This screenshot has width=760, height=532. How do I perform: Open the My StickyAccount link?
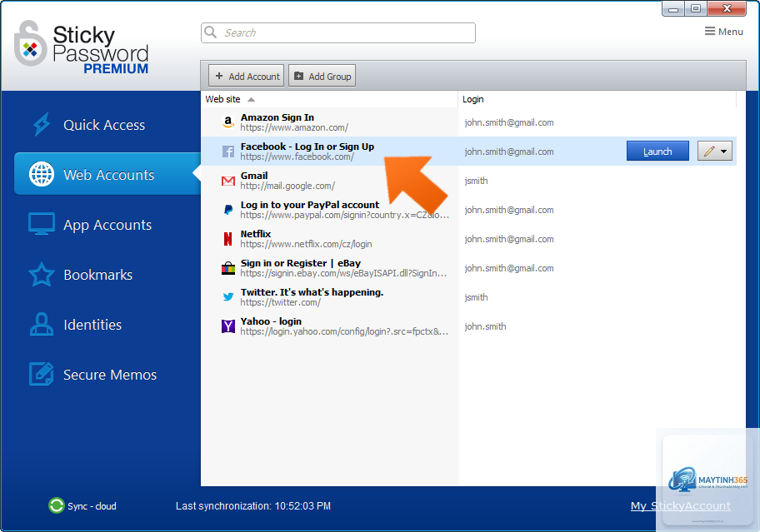tap(681, 506)
